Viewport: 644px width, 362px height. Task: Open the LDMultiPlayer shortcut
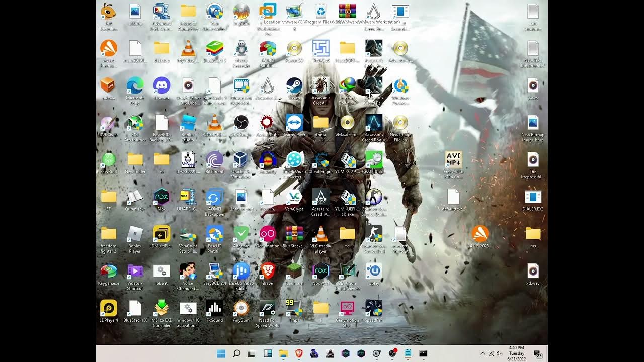(162, 237)
